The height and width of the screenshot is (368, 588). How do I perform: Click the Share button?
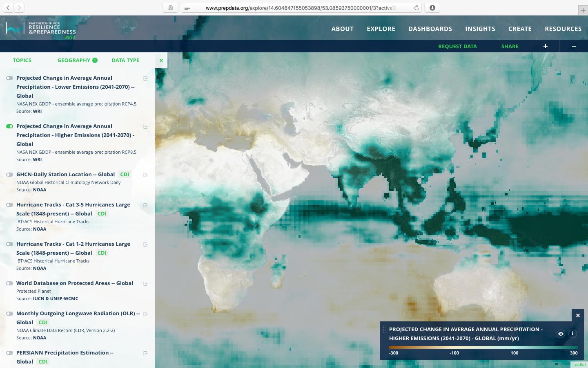pyautogui.click(x=510, y=46)
